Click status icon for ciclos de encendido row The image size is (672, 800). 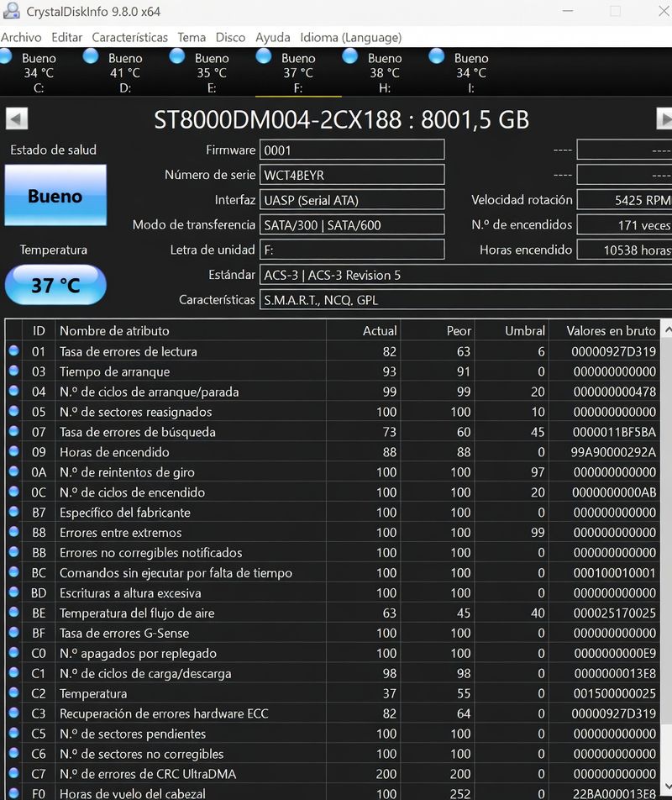(13, 492)
